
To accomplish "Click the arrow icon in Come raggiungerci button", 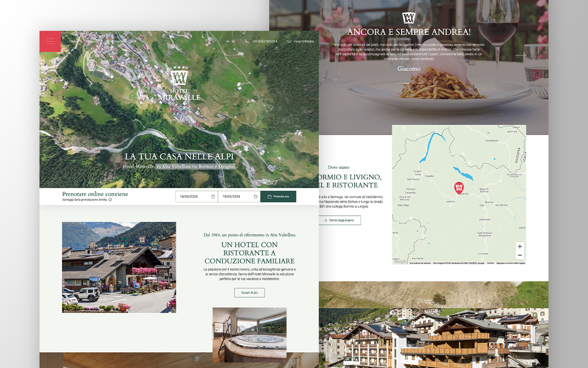I will pyautogui.click(x=325, y=220).
